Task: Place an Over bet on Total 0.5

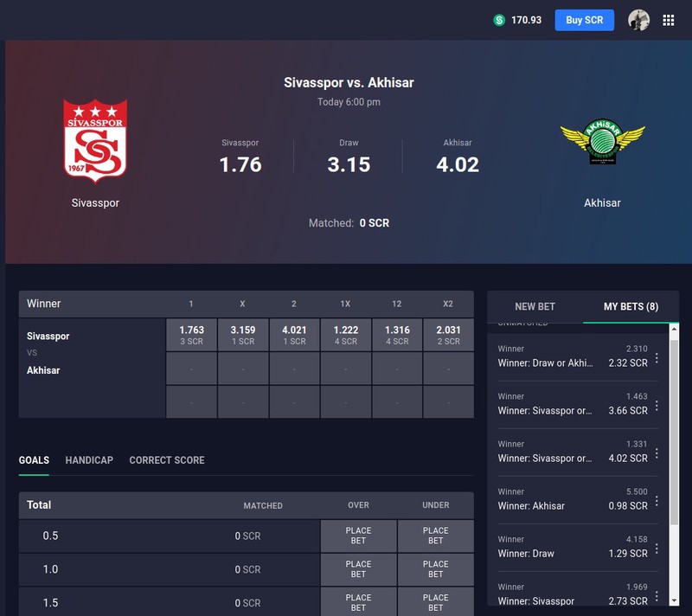Action: point(358,536)
